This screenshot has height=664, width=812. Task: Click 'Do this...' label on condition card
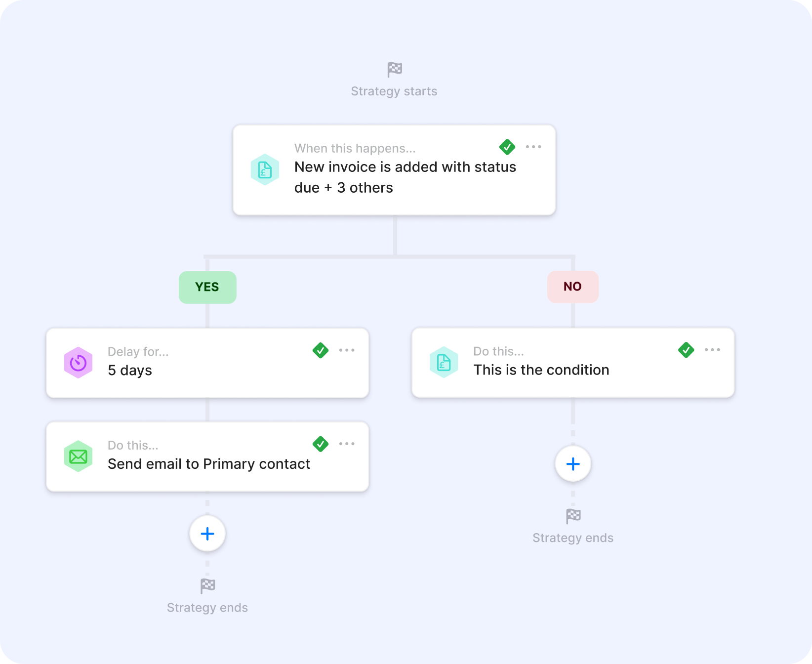(498, 351)
